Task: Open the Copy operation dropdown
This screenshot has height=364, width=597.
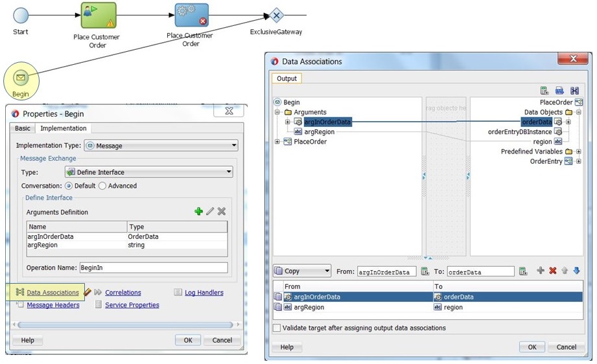Action: 302,271
